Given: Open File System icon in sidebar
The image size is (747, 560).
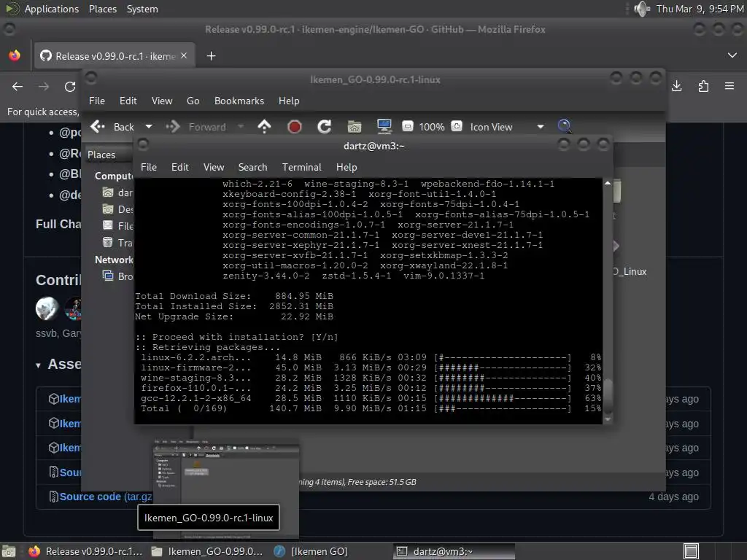Looking at the screenshot, I should coord(108,226).
